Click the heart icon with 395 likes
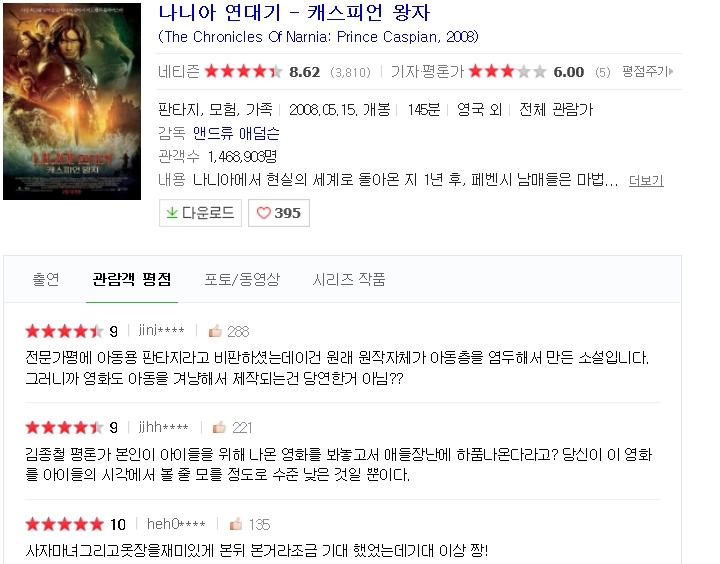The width and height of the screenshot is (720, 564). coord(263,213)
